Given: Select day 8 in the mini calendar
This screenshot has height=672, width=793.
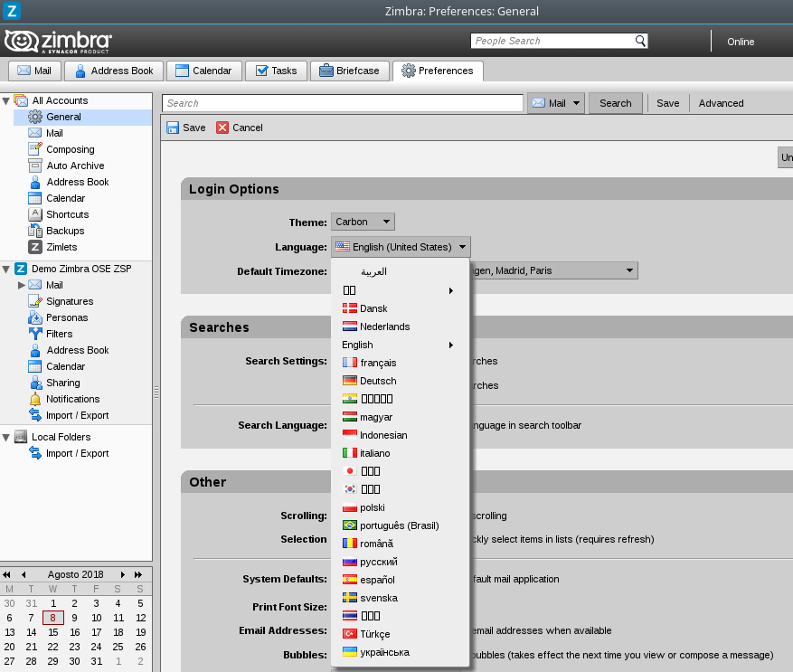Looking at the screenshot, I should (52, 618).
